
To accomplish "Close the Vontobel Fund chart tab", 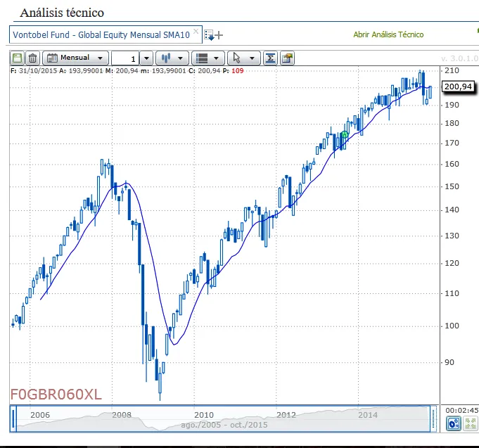I will tap(197, 32).
